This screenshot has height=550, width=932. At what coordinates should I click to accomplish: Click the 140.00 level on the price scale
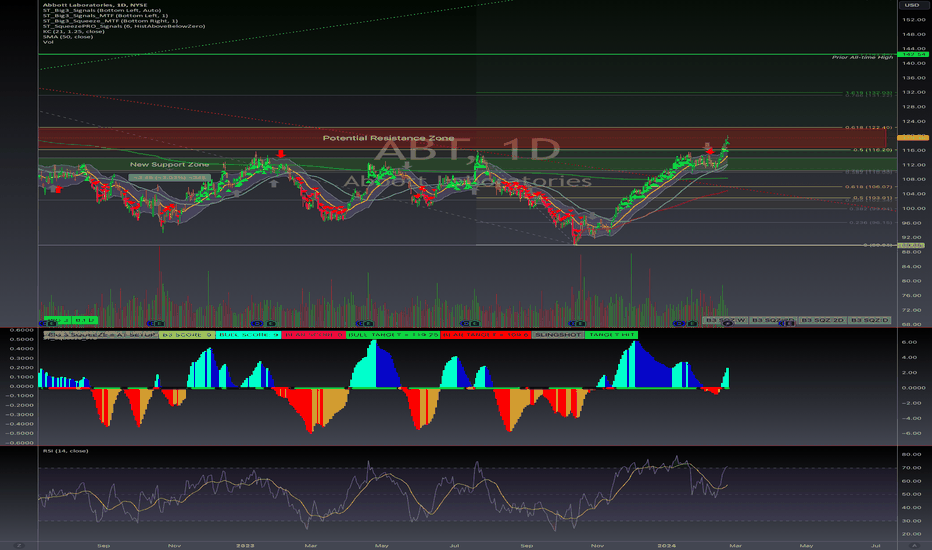913,63
